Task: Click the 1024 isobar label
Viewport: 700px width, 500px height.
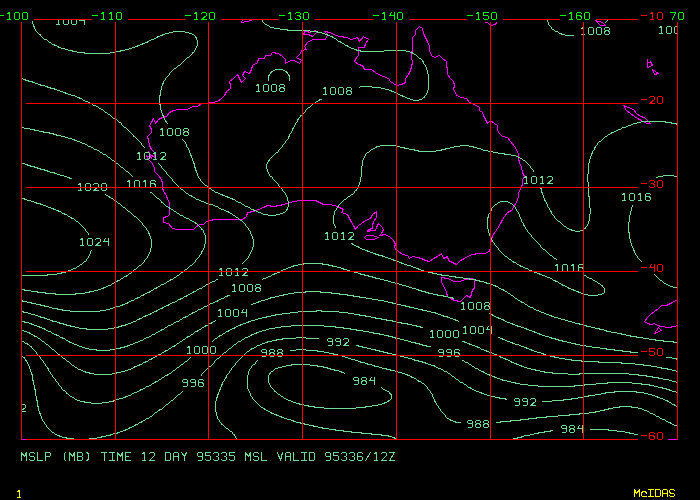Action: (94, 242)
